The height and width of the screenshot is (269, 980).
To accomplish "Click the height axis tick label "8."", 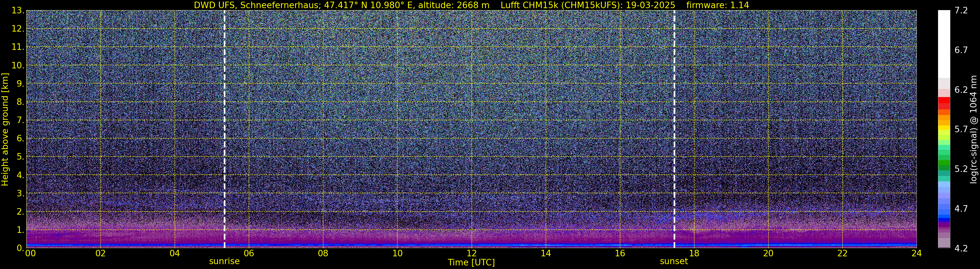I will 20,102.
